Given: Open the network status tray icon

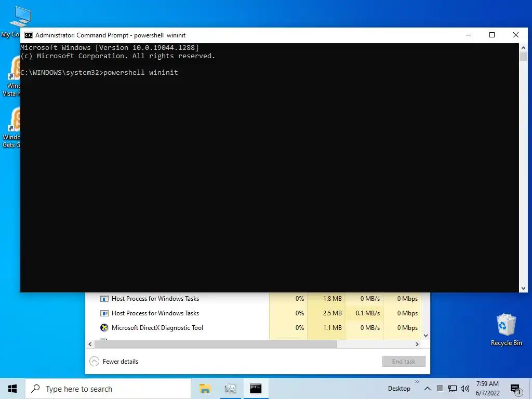Looking at the screenshot, I should (x=453, y=389).
